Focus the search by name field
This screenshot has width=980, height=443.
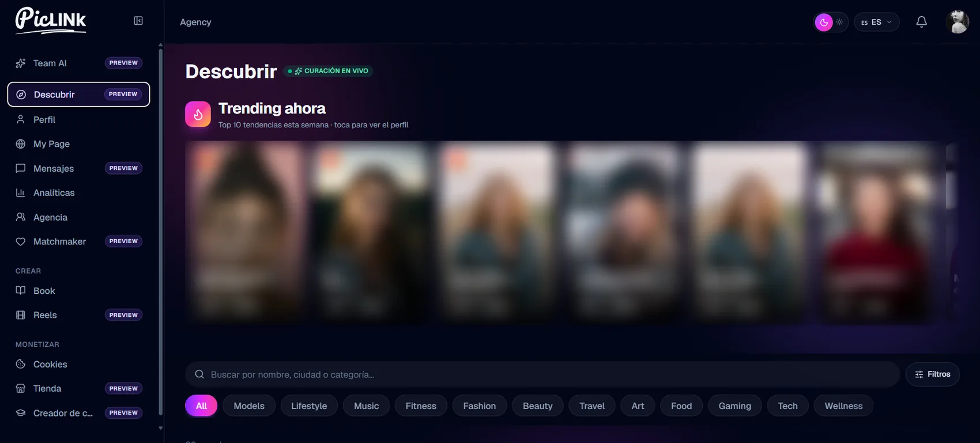(x=542, y=374)
